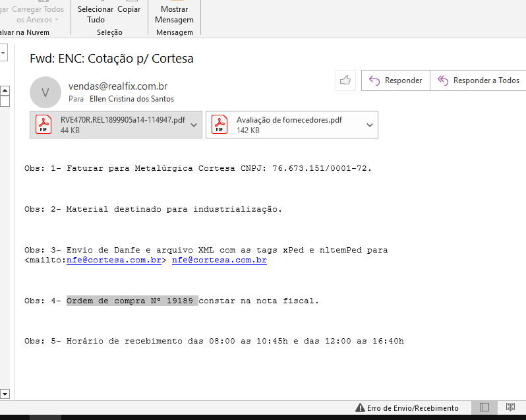Expand dropdown for RVE470R PDF attachment
This screenshot has width=526, height=420.
tap(193, 125)
